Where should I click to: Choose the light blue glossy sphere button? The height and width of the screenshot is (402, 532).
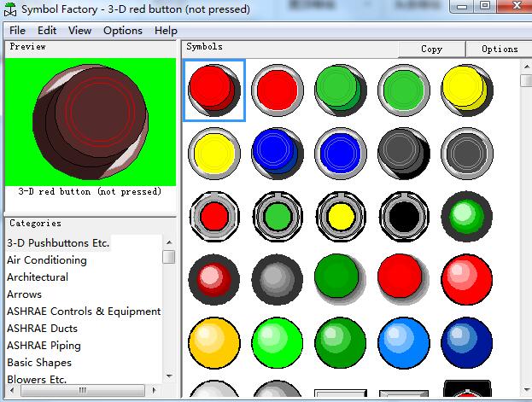403,341
